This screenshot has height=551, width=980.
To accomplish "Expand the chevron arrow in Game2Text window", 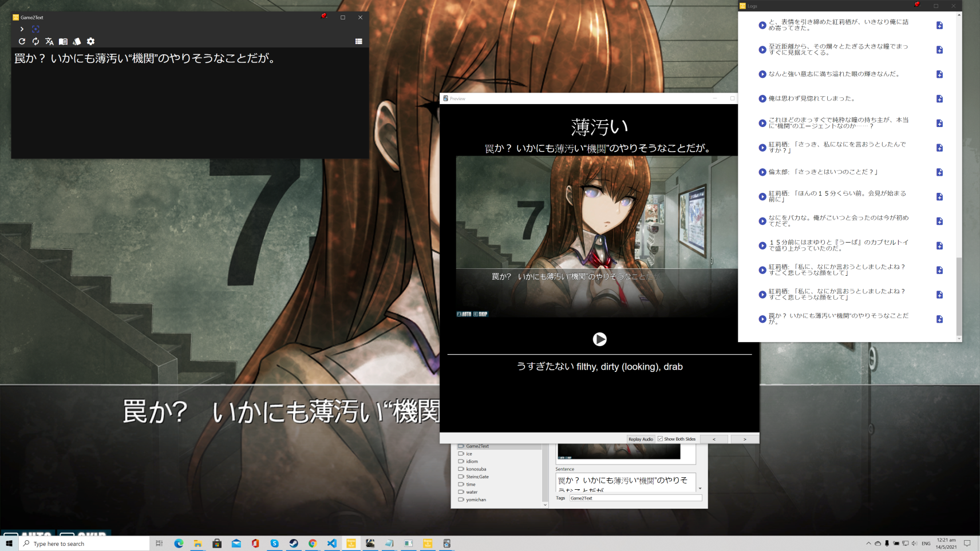I will pyautogui.click(x=22, y=29).
